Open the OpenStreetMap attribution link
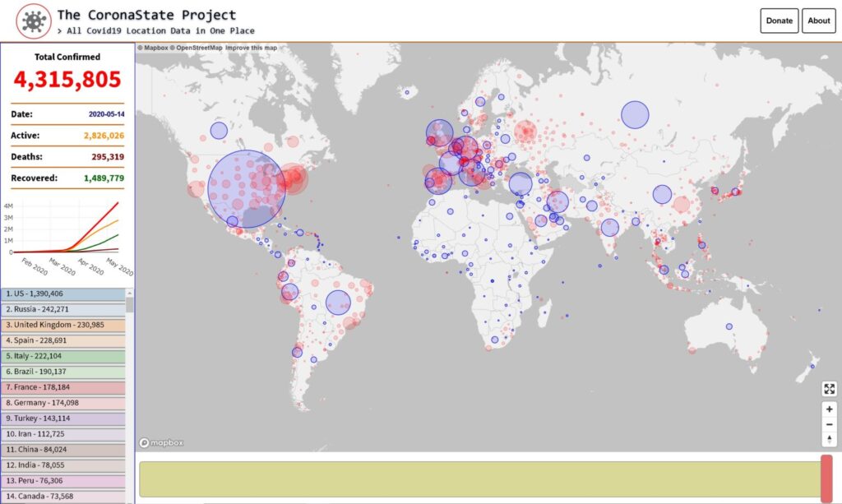Viewport: 842px width, 504px height. 197,48
